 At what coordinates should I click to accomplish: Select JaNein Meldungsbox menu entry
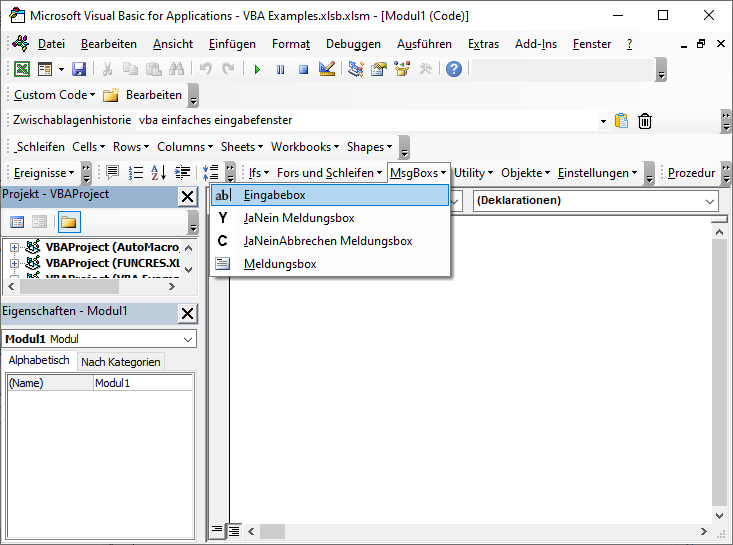[x=330, y=218]
